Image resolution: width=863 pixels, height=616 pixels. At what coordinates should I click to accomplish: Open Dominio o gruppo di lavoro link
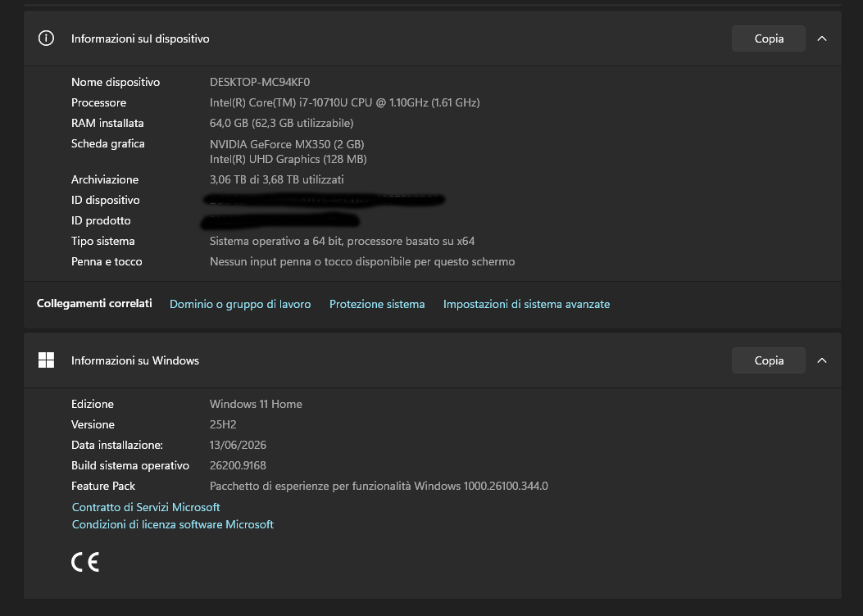pyautogui.click(x=240, y=304)
